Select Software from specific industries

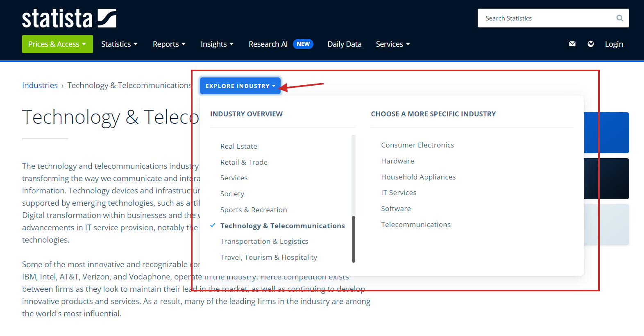coord(396,209)
